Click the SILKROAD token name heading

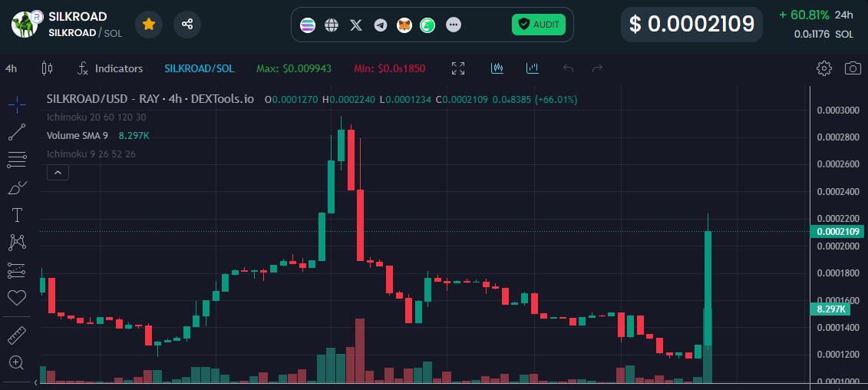click(78, 17)
